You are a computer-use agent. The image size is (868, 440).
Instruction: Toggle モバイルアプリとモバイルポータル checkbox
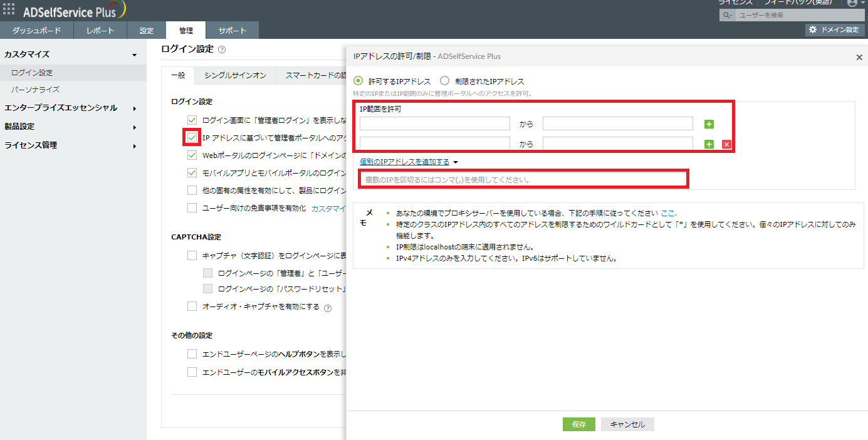192,172
